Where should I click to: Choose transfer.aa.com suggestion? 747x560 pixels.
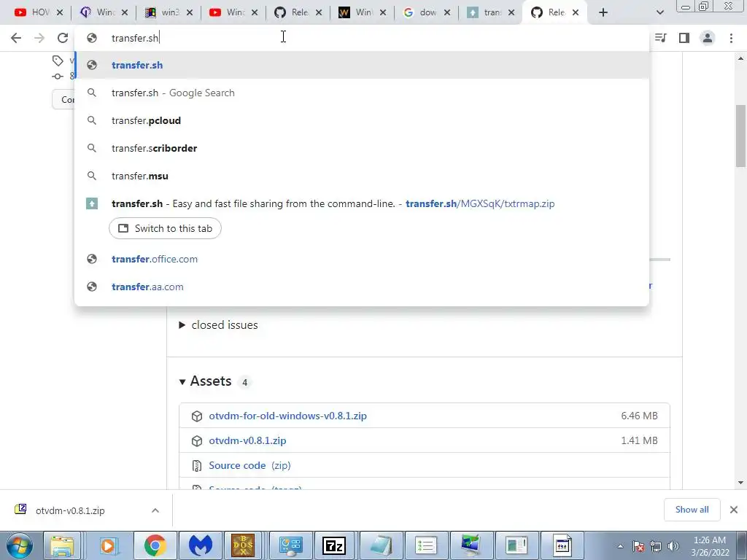pos(362,287)
